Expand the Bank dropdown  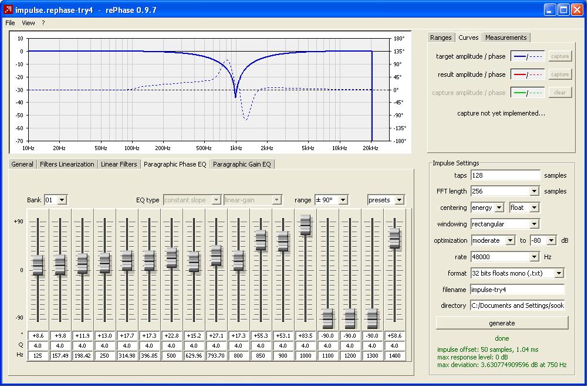point(62,200)
